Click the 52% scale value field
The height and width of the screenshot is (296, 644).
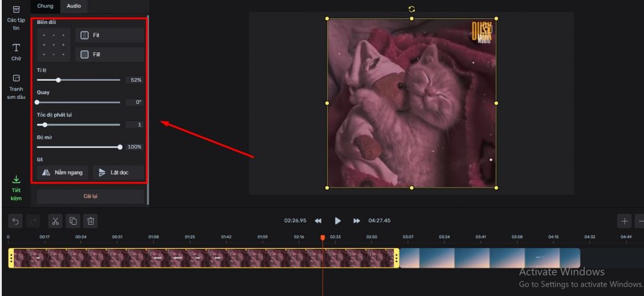coord(135,80)
